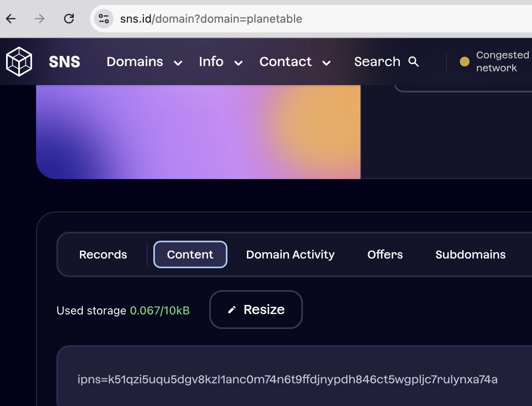This screenshot has height=406, width=532.
Task: Reload the current page
Action: coord(69,19)
